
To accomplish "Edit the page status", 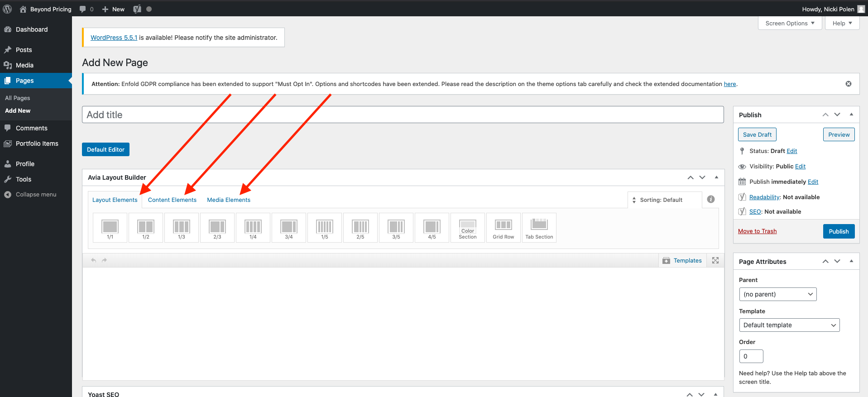I will pyautogui.click(x=792, y=151).
